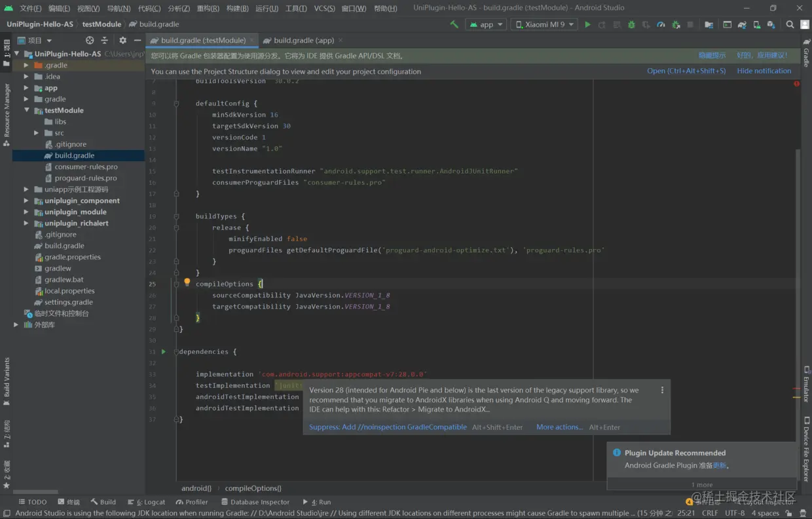The image size is (812, 519).
Task: Toggle the Logcat tool window
Action: pyautogui.click(x=145, y=502)
